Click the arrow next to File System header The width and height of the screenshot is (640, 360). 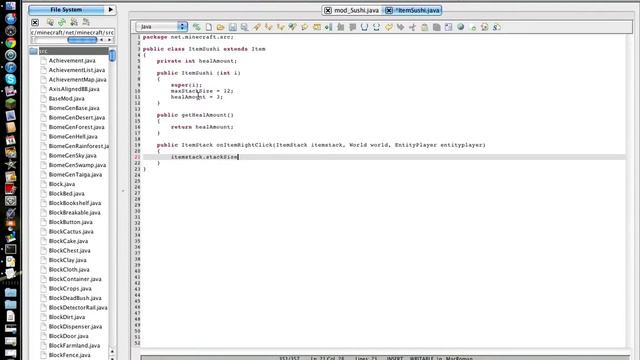111,9
